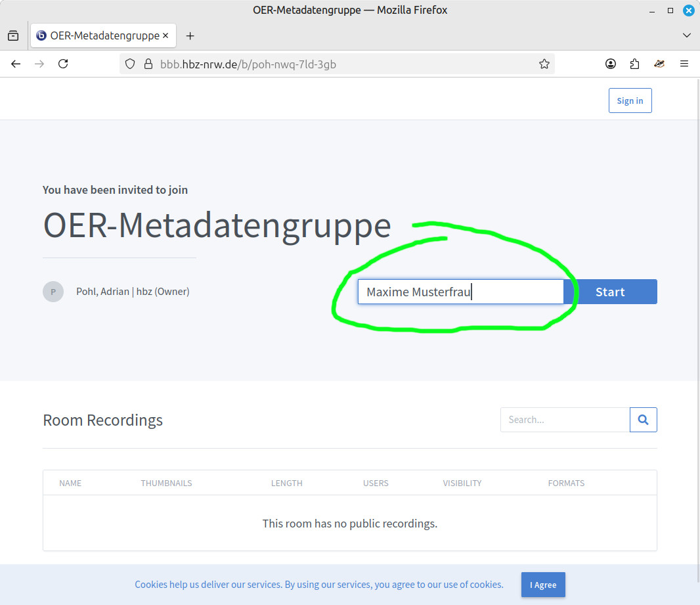Click the name field containing Maxime Musterfrau
This screenshot has width=700, height=605.
pos(460,292)
